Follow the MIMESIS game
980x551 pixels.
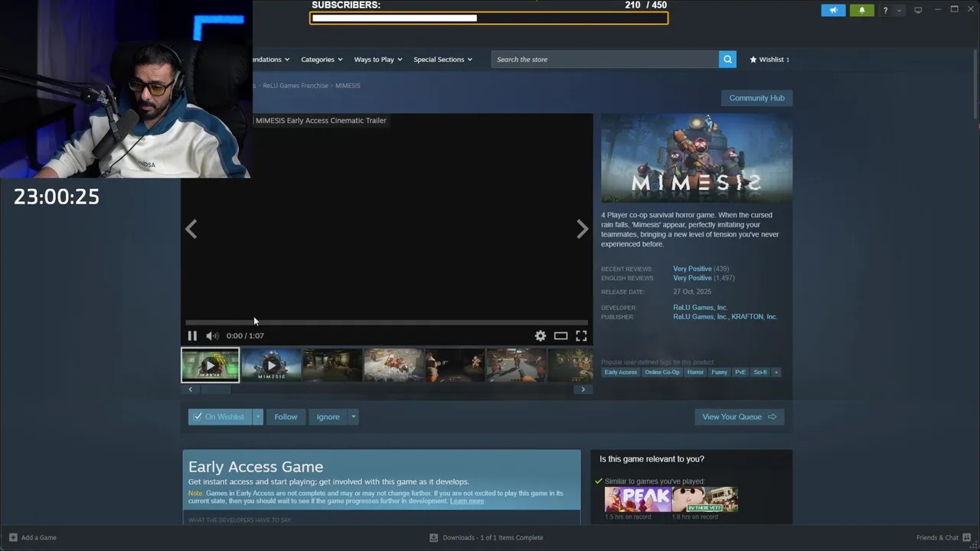[286, 417]
